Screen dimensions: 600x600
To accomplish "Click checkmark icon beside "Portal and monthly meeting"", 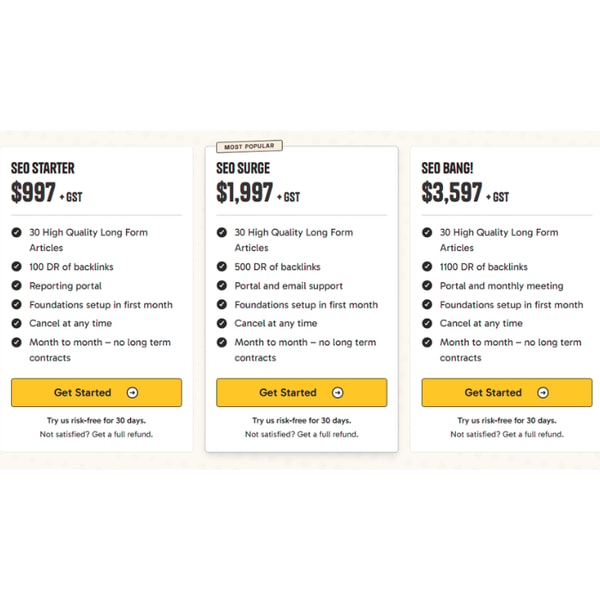I will (427, 285).
